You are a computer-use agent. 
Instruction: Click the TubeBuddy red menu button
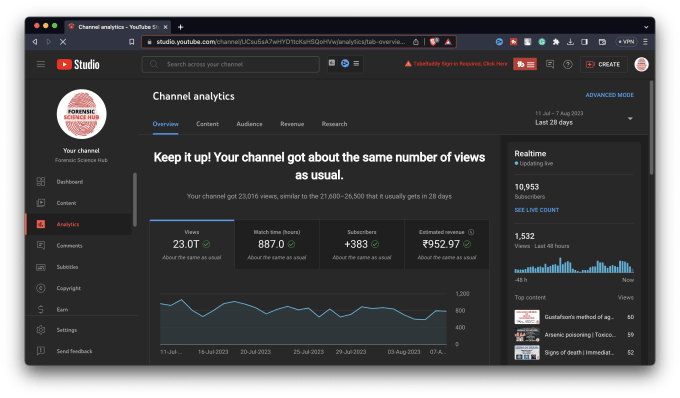point(525,64)
